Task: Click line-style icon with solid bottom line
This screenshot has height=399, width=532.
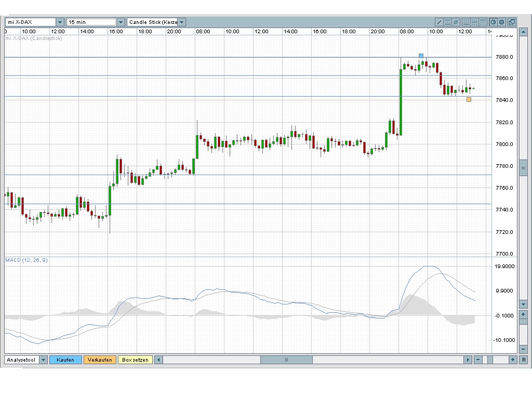Action: click(x=466, y=22)
